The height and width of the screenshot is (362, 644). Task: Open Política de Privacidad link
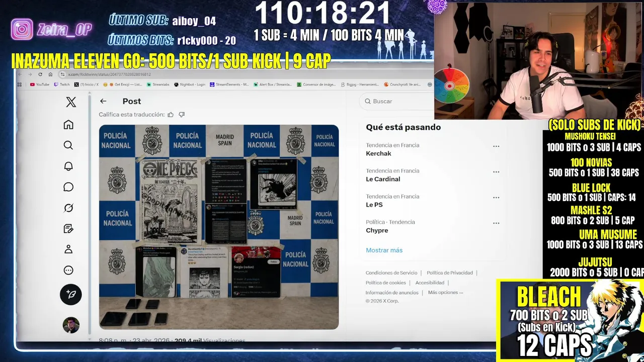(x=450, y=273)
